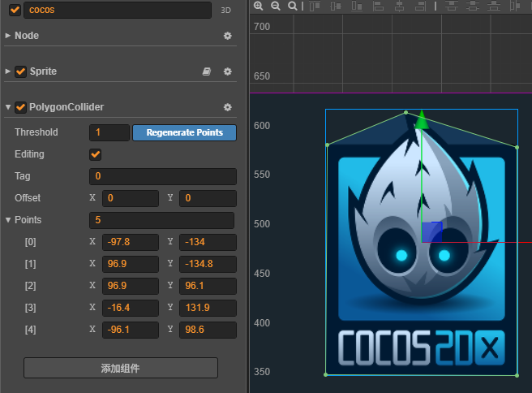Screen dimensions: 532x393
Task: Expand the Sprite component section
Action: tap(8, 71)
